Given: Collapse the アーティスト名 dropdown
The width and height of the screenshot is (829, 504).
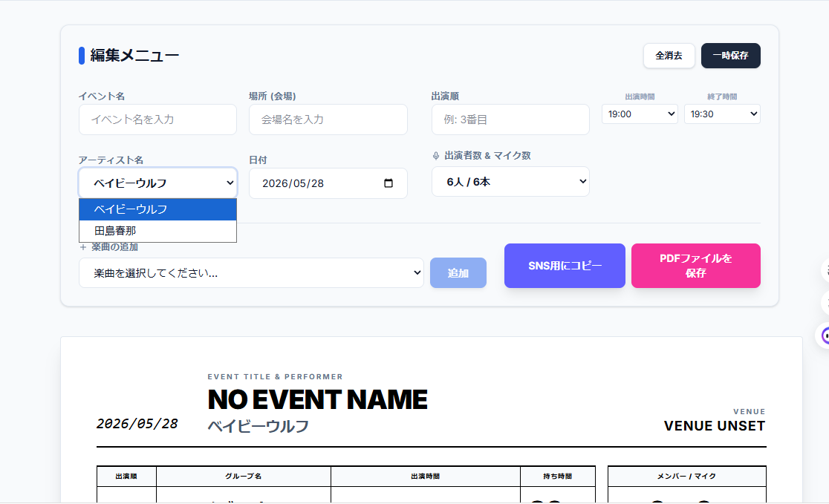Looking at the screenshot, I should pyautogui.click(x=157, y=183).
